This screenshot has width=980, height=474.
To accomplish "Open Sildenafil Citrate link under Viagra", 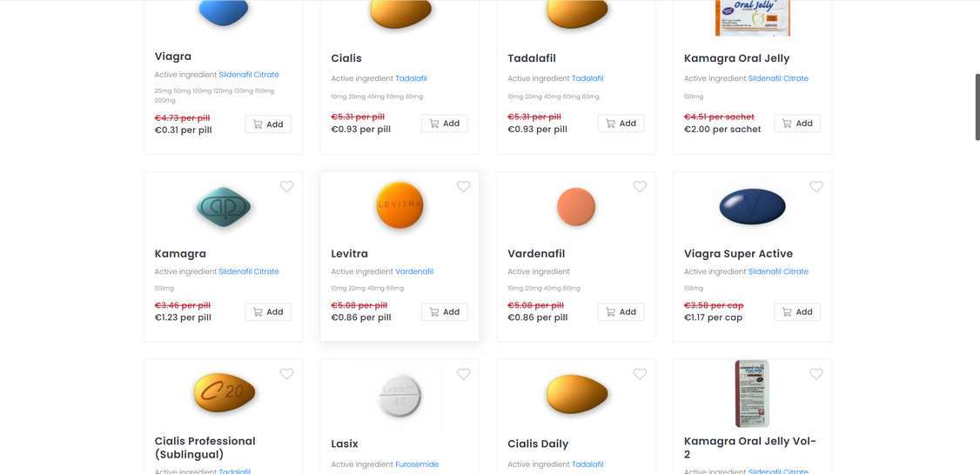I will (249, 75).
